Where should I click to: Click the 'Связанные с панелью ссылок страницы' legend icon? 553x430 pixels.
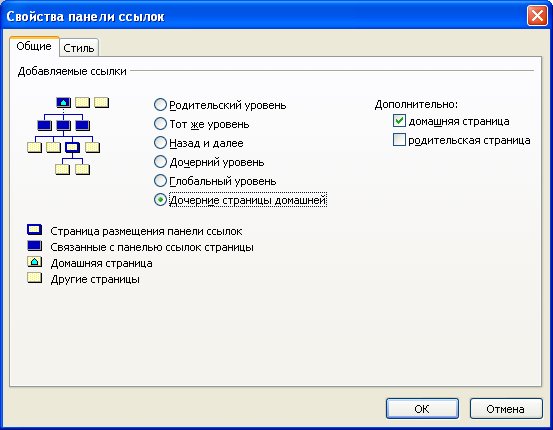point(35,246)
